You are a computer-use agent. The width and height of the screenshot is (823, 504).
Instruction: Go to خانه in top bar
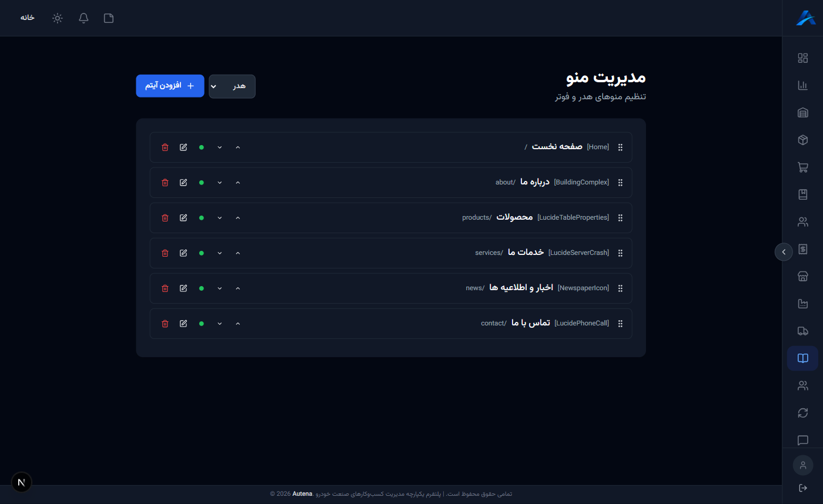(x=27, y=18)
